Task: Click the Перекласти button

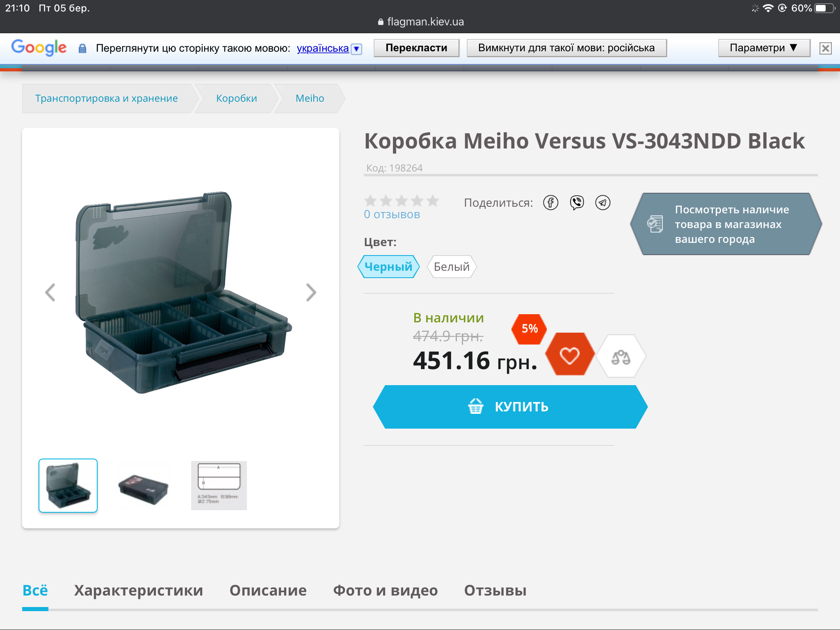Action: point(416,48)
